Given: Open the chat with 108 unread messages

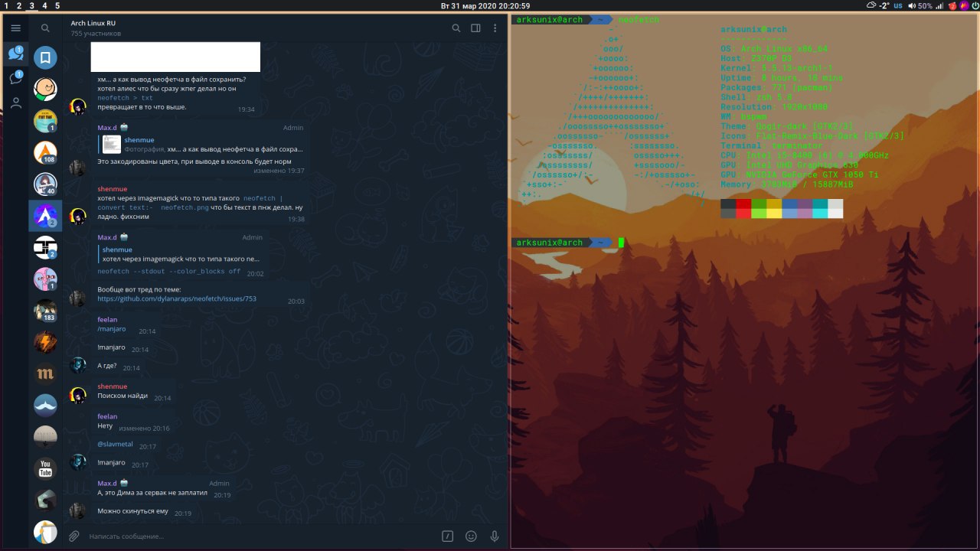Looking at the screenshot, I should pyautogui.click(x=45, y=152).
